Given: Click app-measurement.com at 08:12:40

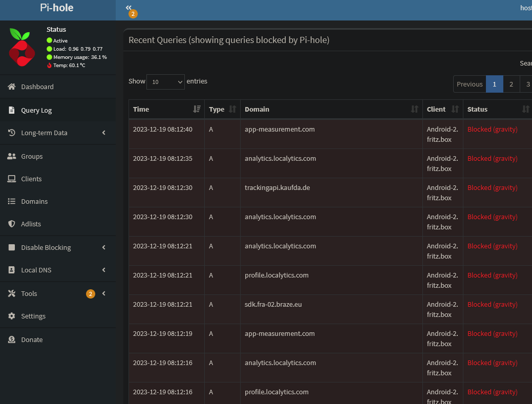Looking at the screenshot, I should (280, 129).
